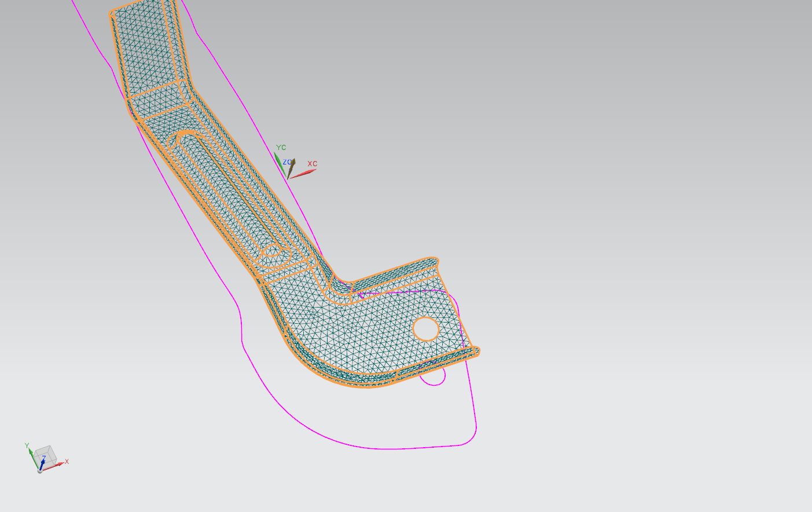Image resolution: width=812 pixels, height=512 pixels.
Task: Click the view triad cube in the corner
Action: pos(45,456)
